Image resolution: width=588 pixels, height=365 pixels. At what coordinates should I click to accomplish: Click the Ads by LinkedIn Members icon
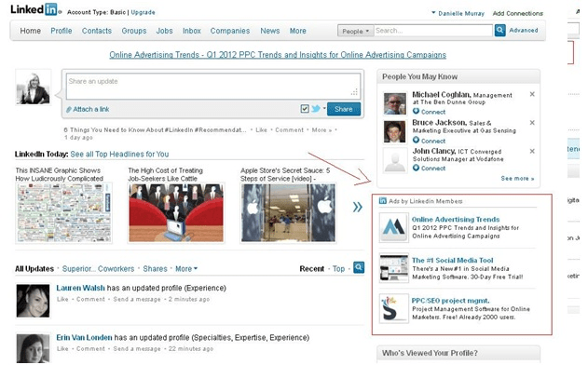pos(382,200)
